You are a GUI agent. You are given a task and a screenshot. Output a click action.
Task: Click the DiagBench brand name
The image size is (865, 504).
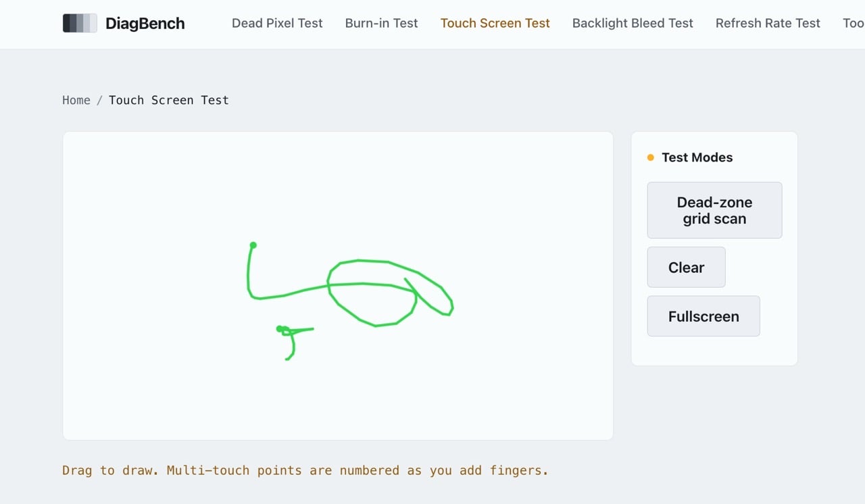[x=145, y=24]
